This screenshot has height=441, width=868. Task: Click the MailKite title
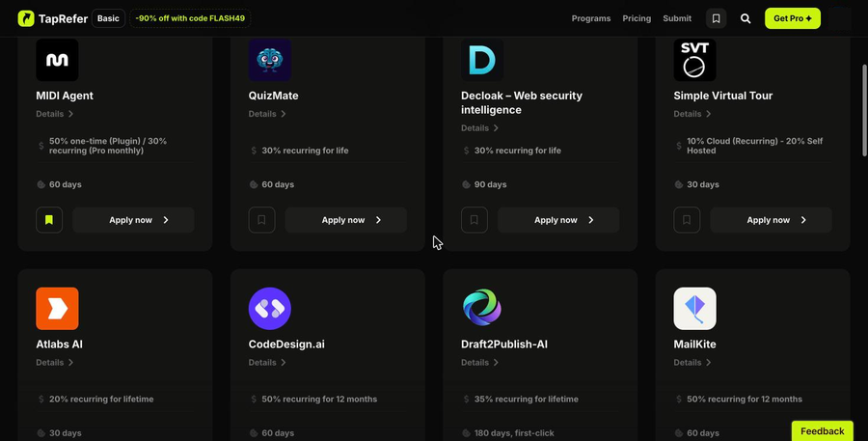[694, 345]
